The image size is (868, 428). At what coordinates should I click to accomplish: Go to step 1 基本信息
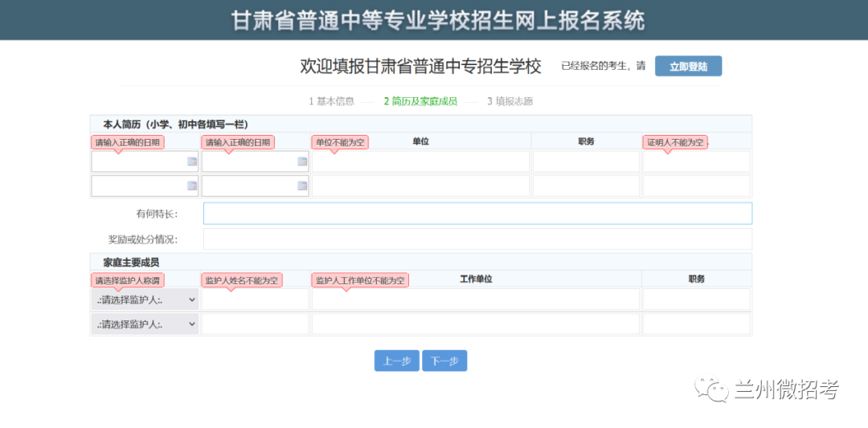331,101
